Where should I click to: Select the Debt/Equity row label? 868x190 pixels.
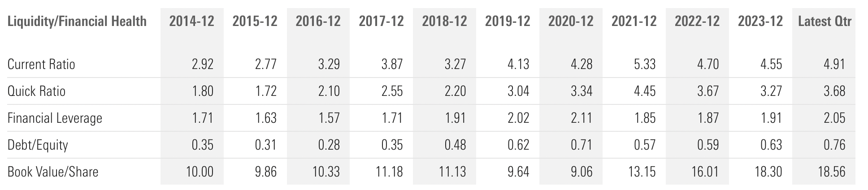pyautogui.click(x=38, y=145)
